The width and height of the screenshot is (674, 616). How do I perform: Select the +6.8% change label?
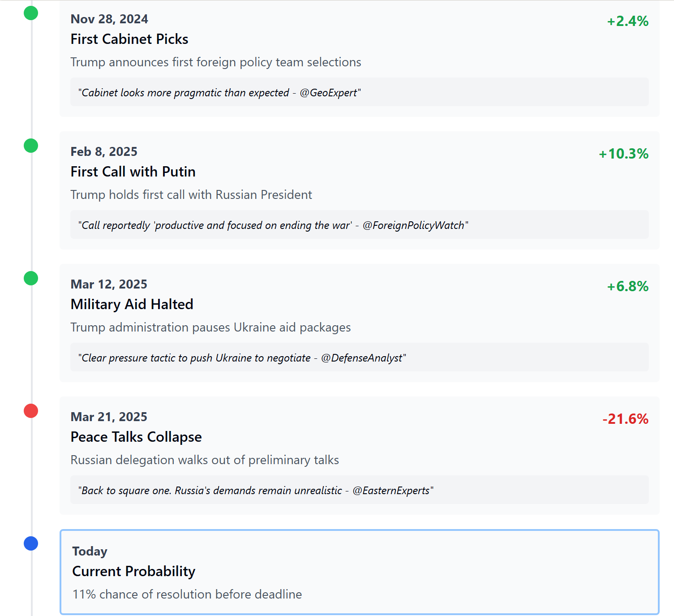click(x=627, y=286)
